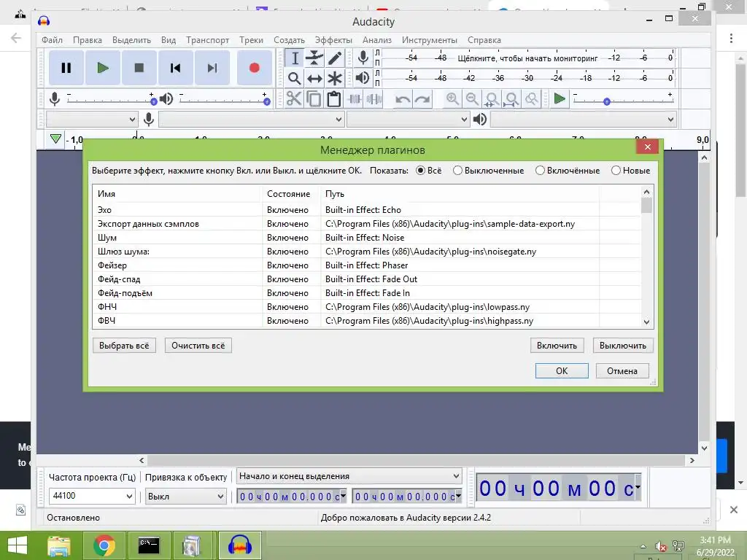Click the Stop transport button
This screenshot has width=747, height=560.
pos(139,68)
